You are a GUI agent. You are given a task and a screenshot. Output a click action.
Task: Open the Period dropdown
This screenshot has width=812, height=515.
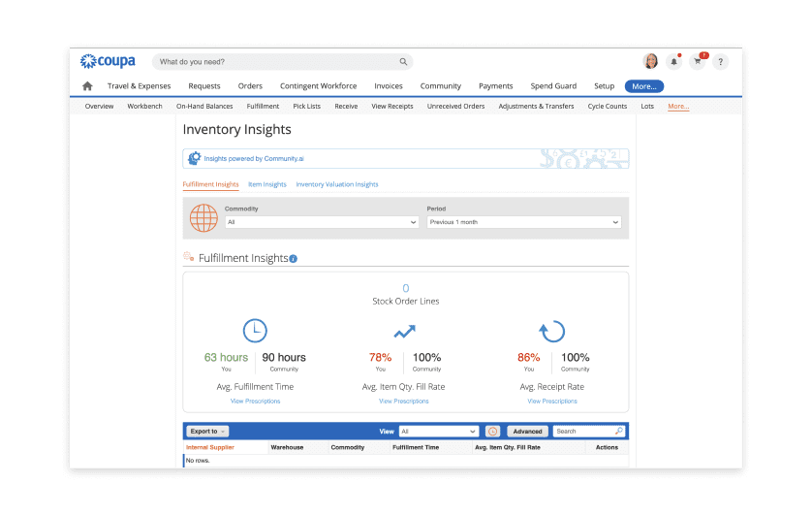click(524, 222)
